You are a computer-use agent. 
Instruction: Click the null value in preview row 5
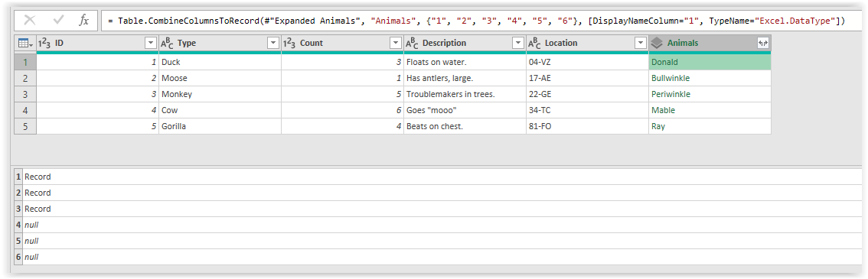(31, 241)
